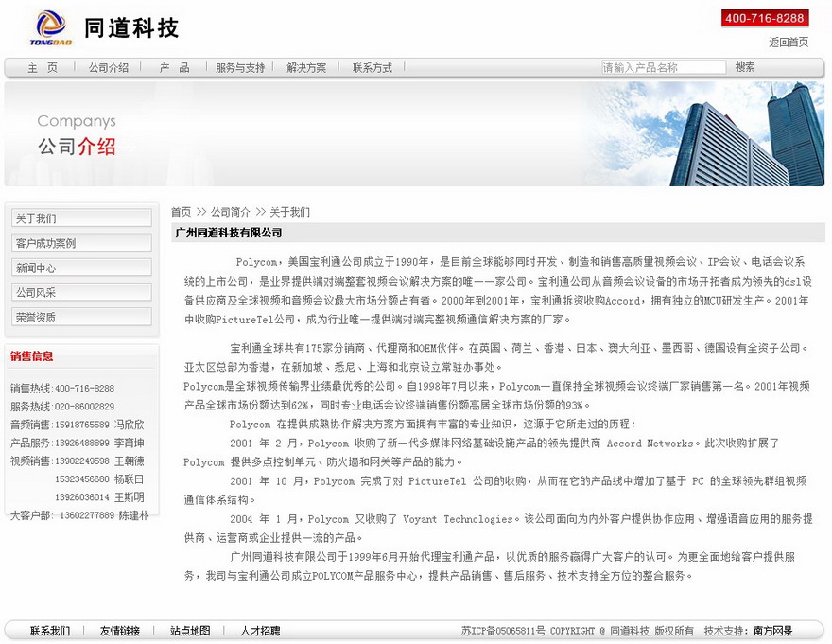Click the 广州同道科技有限公司 heading

coord(229,233)
